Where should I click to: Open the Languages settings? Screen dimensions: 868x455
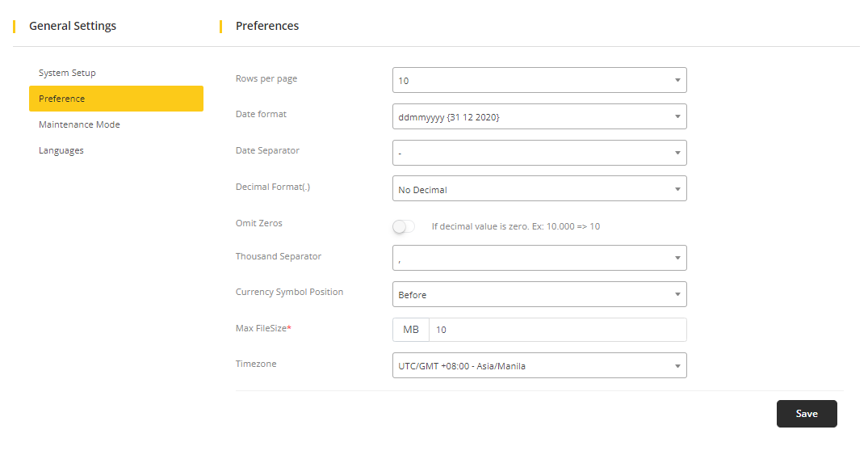[x=61, y=150]
